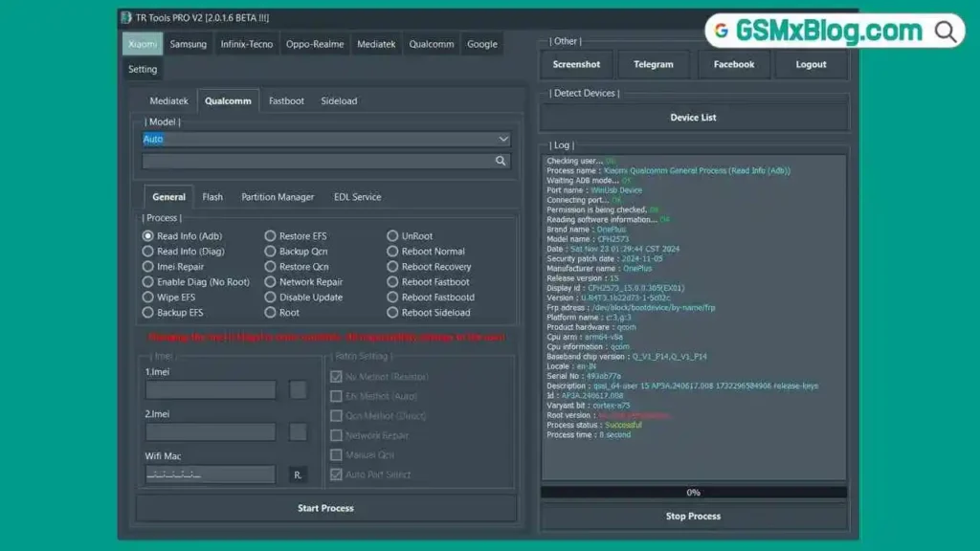Select Enable Diag (No Root) option
The height and width of the screenshot is (551, 980).
[x=147, y=282]
